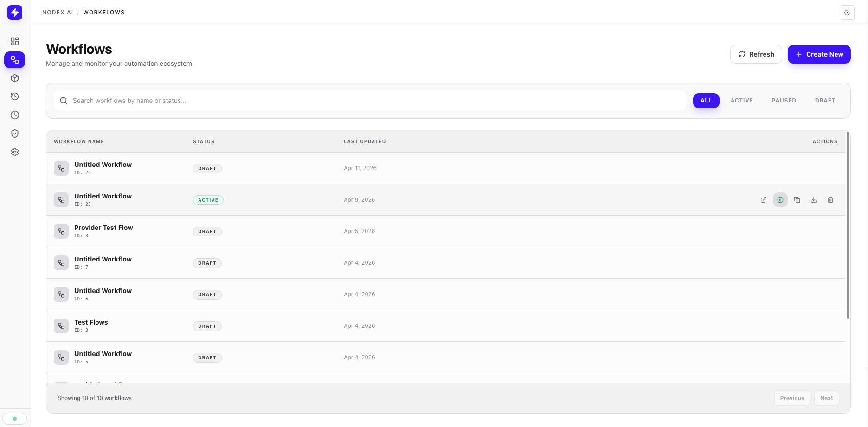Select the Workflows icon in sidebar
868x427 pixels.
click(15, 60)
